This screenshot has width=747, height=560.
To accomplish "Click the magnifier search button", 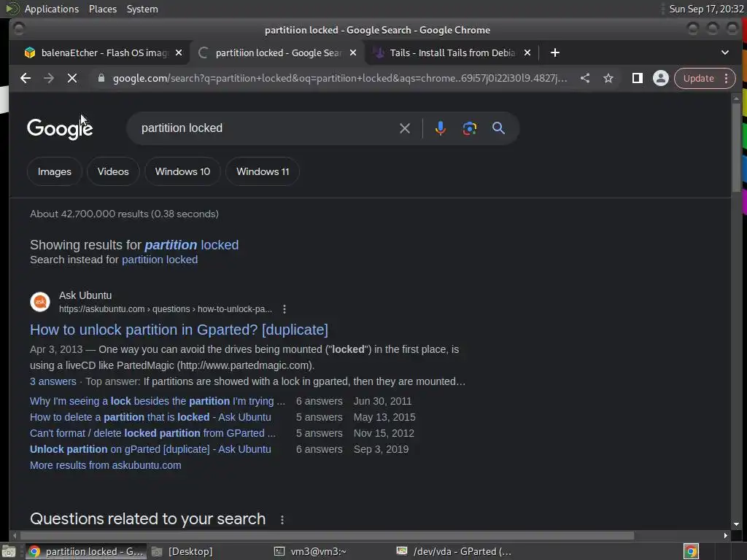I will click(498, 128).
